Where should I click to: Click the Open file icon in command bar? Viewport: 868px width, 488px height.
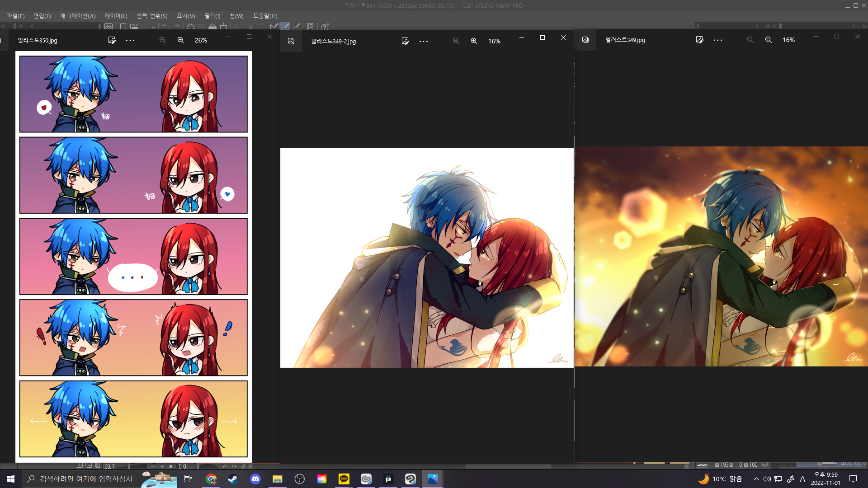134,27
